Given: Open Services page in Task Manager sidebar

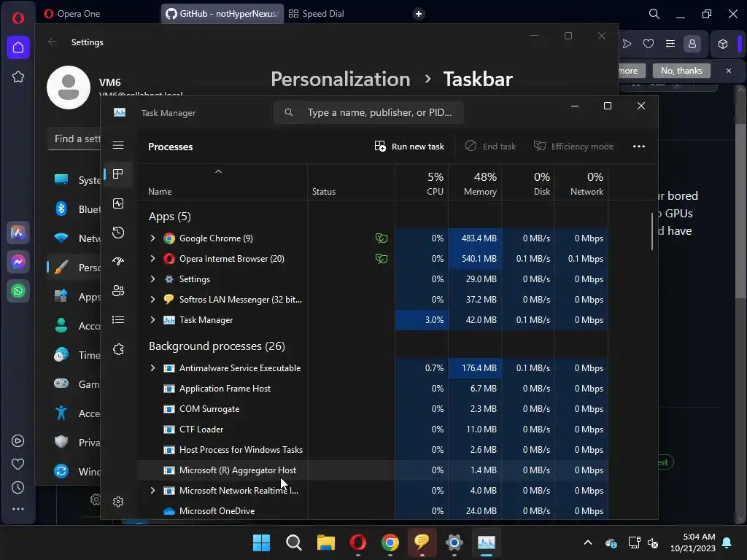Looking at the screenshot, I should coord(118,349).
